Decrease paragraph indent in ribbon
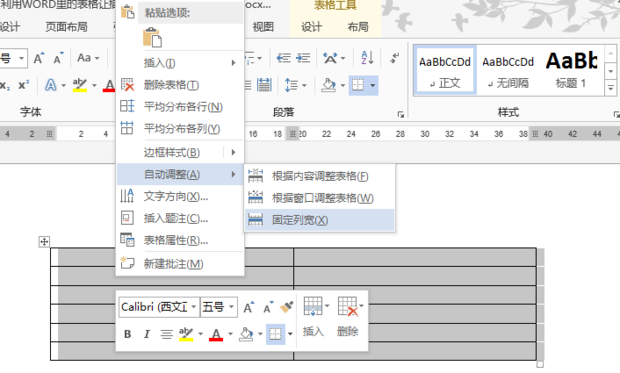This screenshot has height=373, width=620. pos(284,59)
